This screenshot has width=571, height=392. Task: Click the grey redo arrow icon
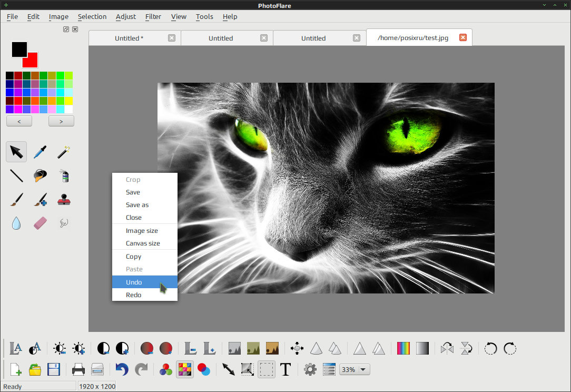(141, 369)
